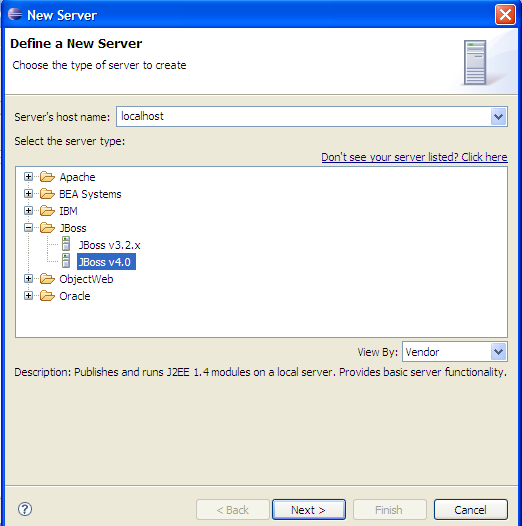Screen dimensions: 522x526
Task: Click the IBM folder icon
Action: click(x=47, y=211)
